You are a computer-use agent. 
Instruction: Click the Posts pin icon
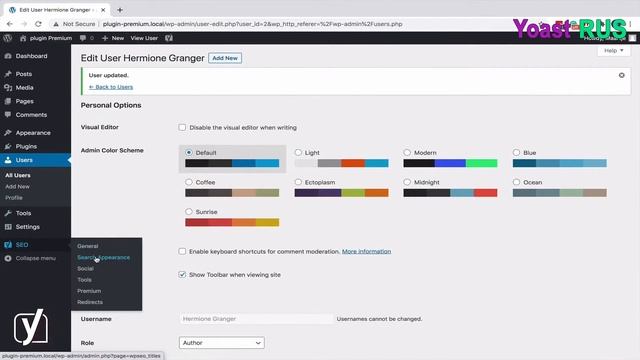tap(8, 74)
